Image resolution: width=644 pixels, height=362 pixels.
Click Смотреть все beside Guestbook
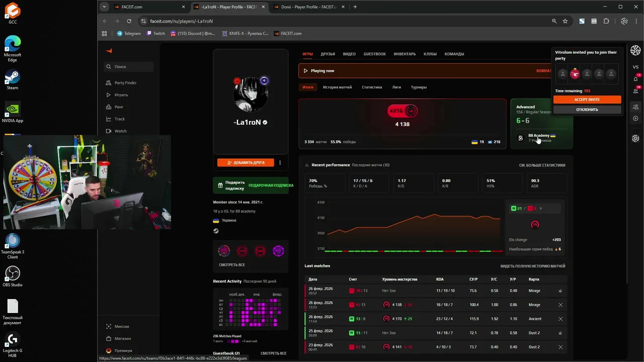273,353
